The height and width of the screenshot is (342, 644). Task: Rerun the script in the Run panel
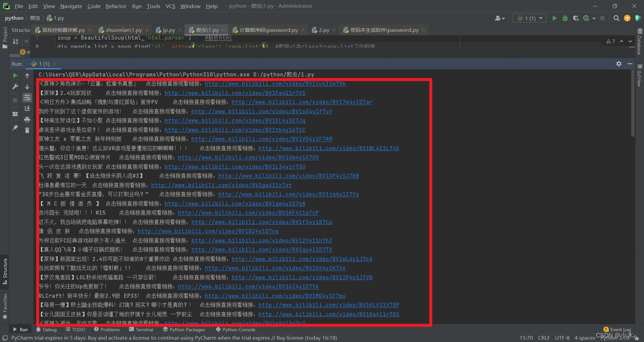[15, 76]
